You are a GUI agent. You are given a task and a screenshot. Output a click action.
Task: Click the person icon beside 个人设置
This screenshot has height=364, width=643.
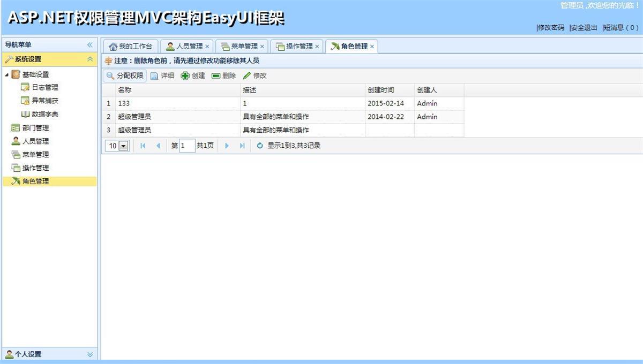tap(9, 354)
